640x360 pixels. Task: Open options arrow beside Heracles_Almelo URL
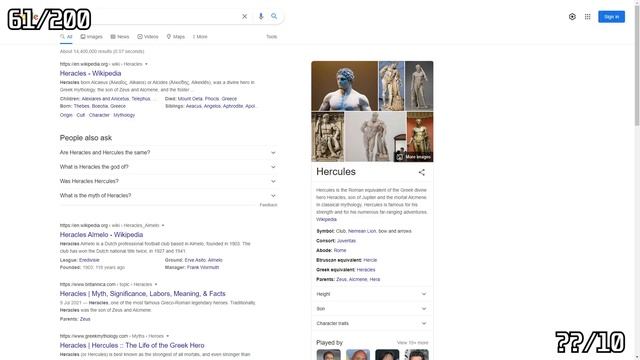tap(163, 225)
